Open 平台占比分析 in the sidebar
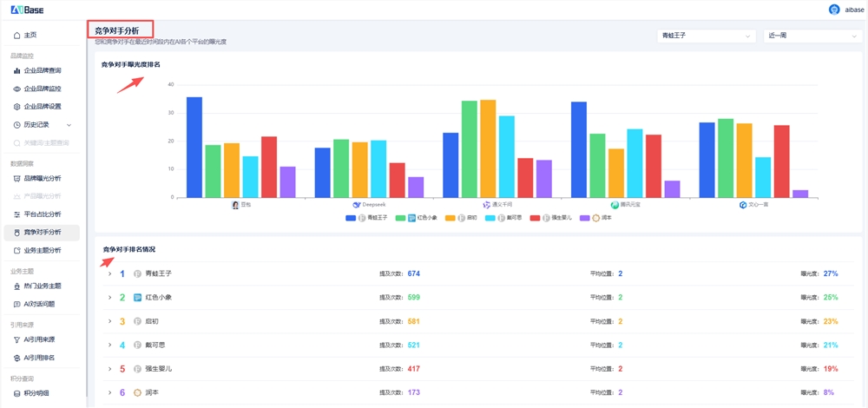Image resolution: width=868 pixels, height=408 pixels. tap(42, 214)
